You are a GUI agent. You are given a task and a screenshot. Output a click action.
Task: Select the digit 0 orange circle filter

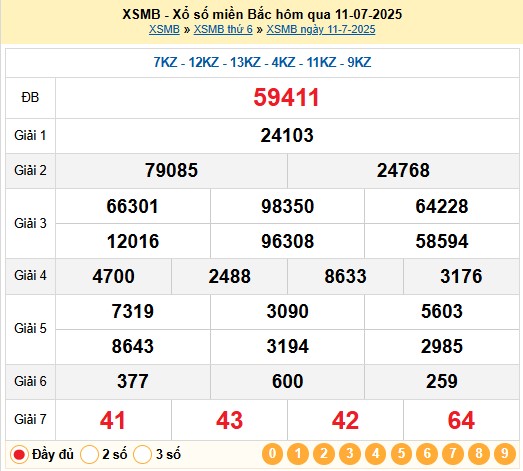pyautogui.click(x=272, y=454)
